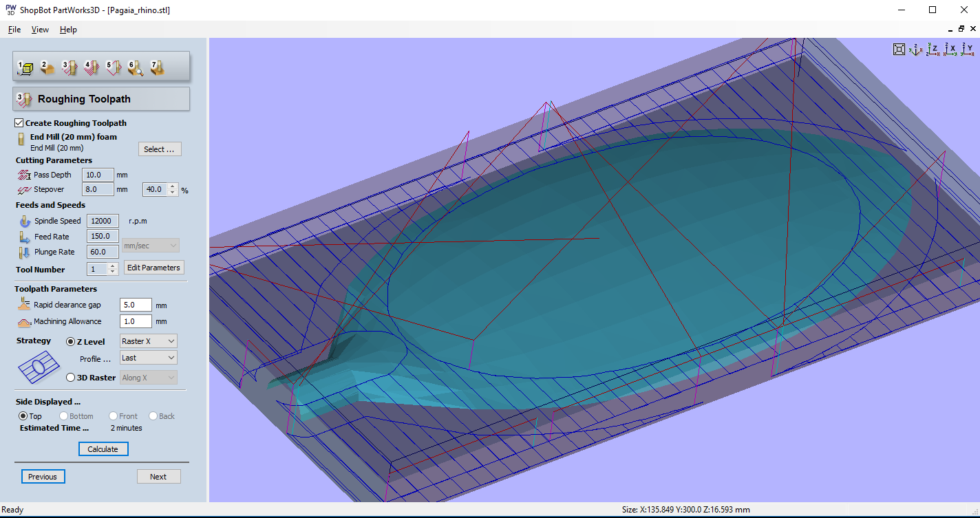Click the Pass Depth field
The width and height of the screenshot is (980, 518).
click(97, 175)
